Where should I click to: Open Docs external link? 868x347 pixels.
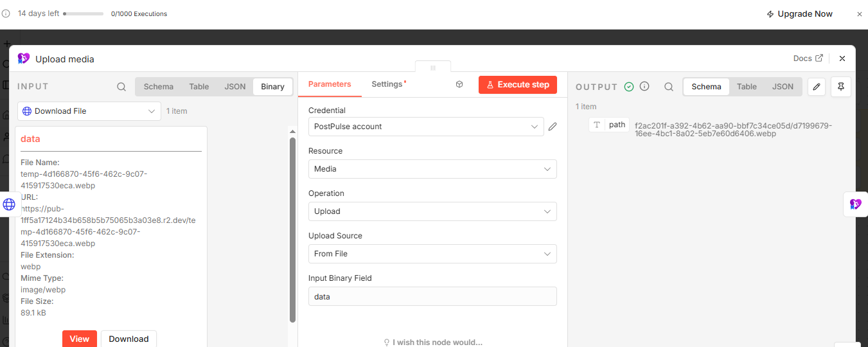tap(808, 58)
